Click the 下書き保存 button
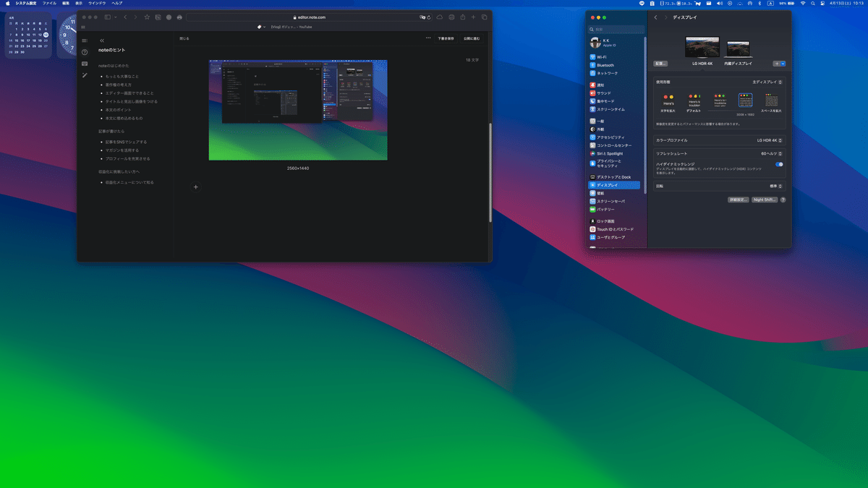Screen dimensions: 868x488 click(x=446, y=38)
